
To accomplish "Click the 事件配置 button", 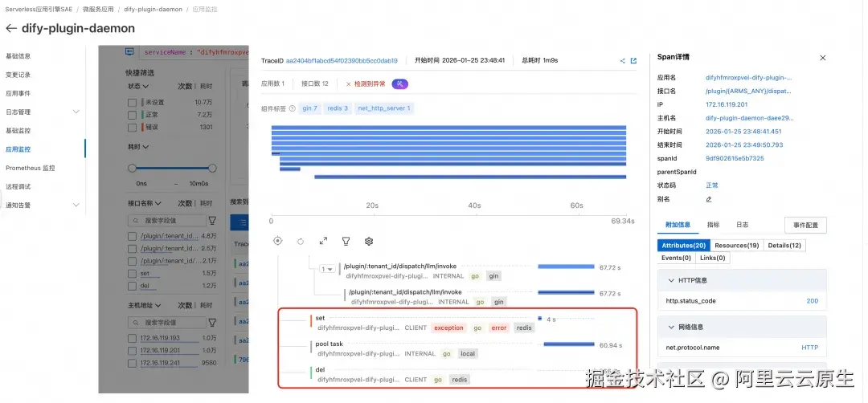I will tap(805, 225).
